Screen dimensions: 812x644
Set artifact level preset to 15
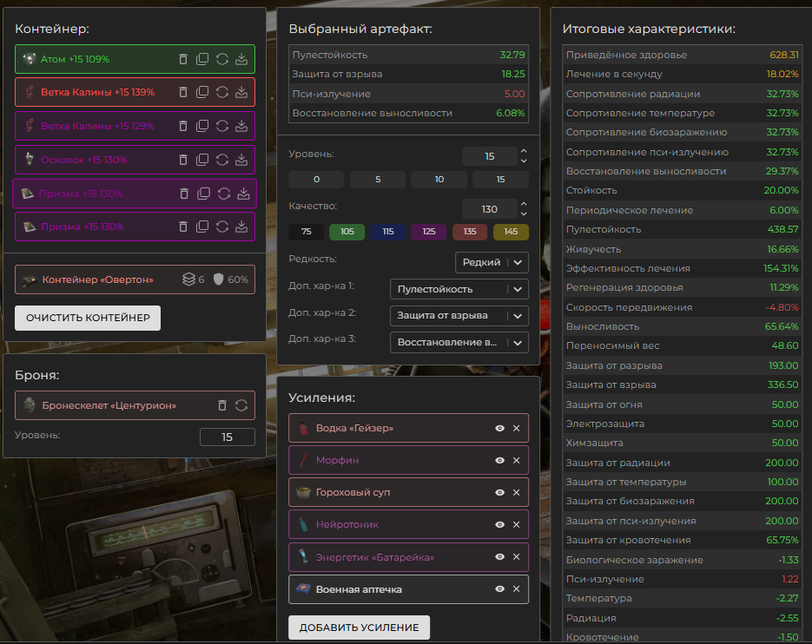pos(501,179)
